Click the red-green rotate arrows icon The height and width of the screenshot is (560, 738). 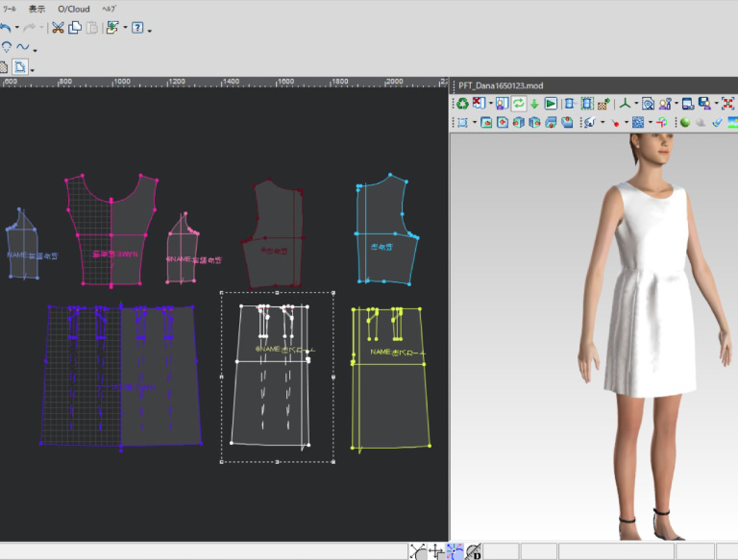pyautogui.click(x=662, y=122)
